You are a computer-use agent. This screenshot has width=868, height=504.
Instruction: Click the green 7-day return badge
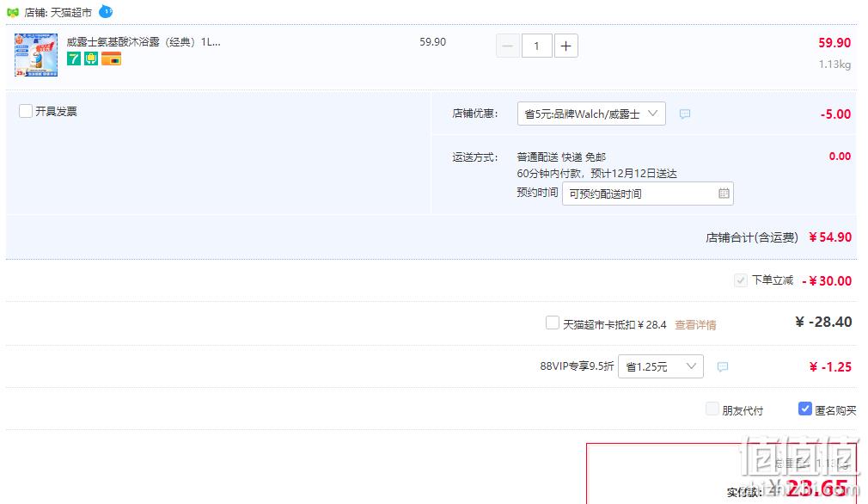(x=74, y=58)
